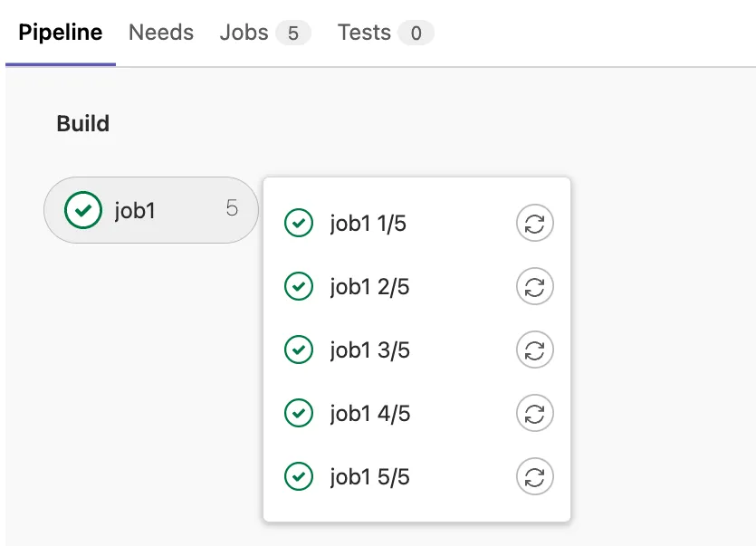Click the job count 5 on job1 pill

tap(233, 209)
